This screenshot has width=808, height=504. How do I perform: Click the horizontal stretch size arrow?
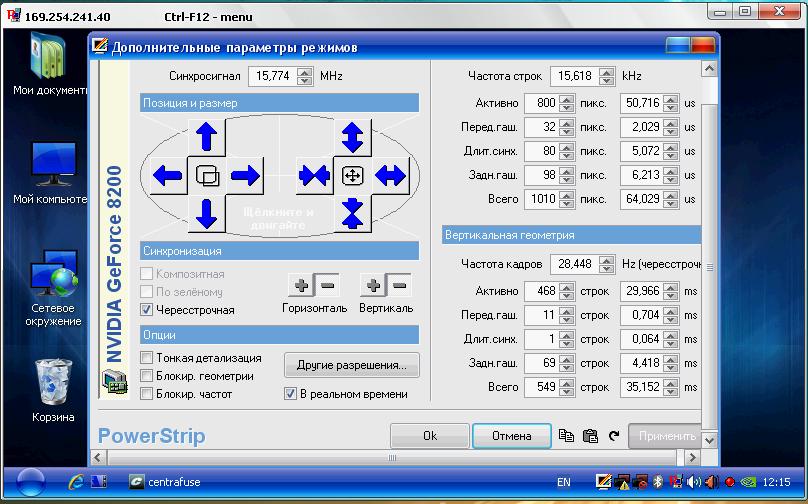tap(390, 176)
